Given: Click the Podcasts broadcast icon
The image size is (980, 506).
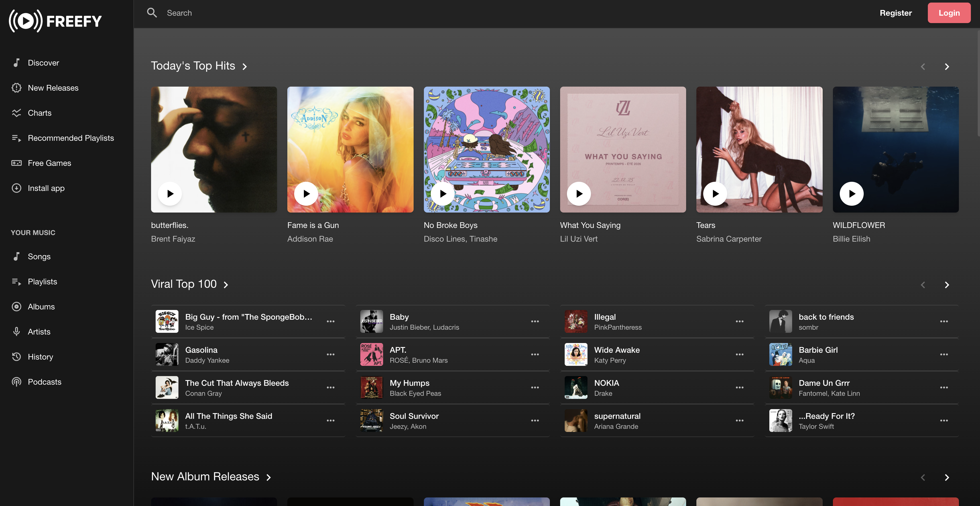Looking at the screenshot, I should [16, 382].
